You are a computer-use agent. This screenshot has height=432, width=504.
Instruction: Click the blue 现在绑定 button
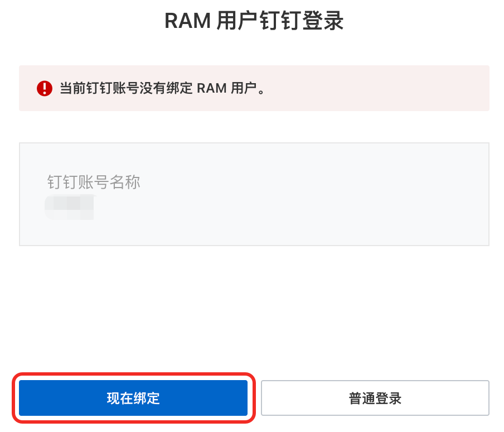pyautogui.click(x=133, y=398)
